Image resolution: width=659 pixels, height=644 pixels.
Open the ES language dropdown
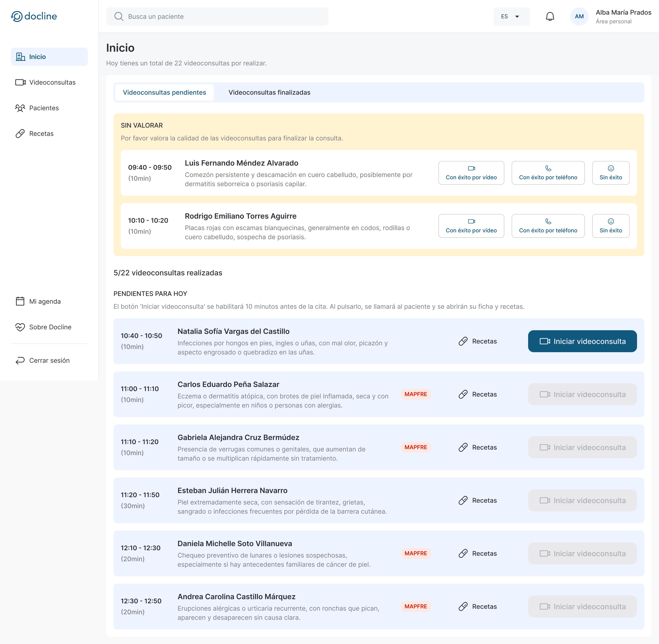[511, 16]
